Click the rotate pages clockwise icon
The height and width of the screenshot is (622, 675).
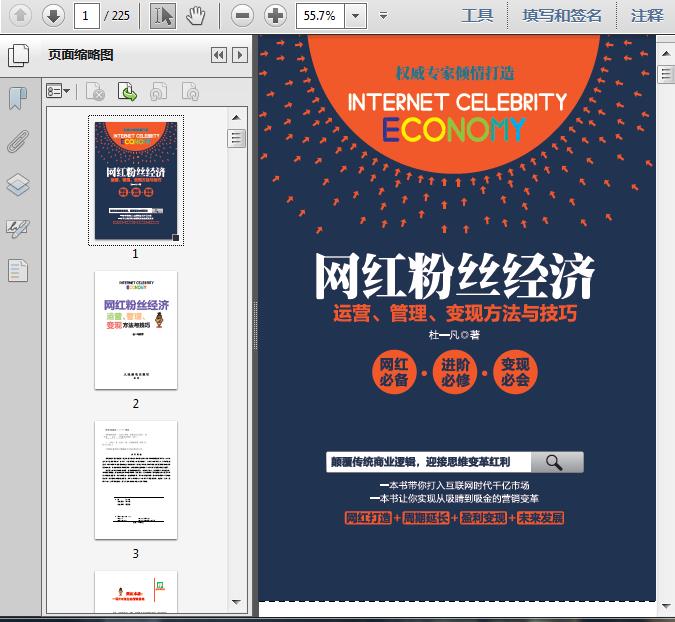pos(190,92)
